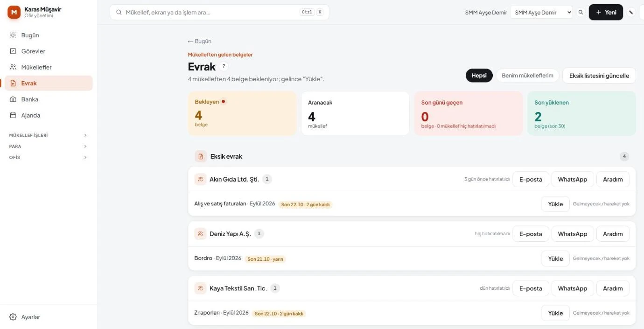Click 'hiç hatırlatılmadı' text on Deniz Yapı

coord(492,234)
